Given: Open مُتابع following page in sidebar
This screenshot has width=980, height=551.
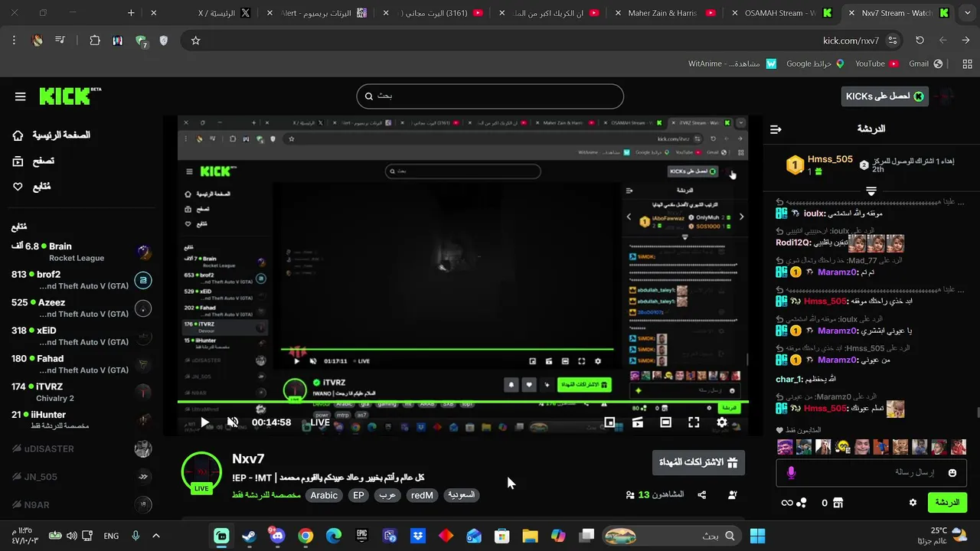Looking at the screenshot, I should [x=32, y=186].
